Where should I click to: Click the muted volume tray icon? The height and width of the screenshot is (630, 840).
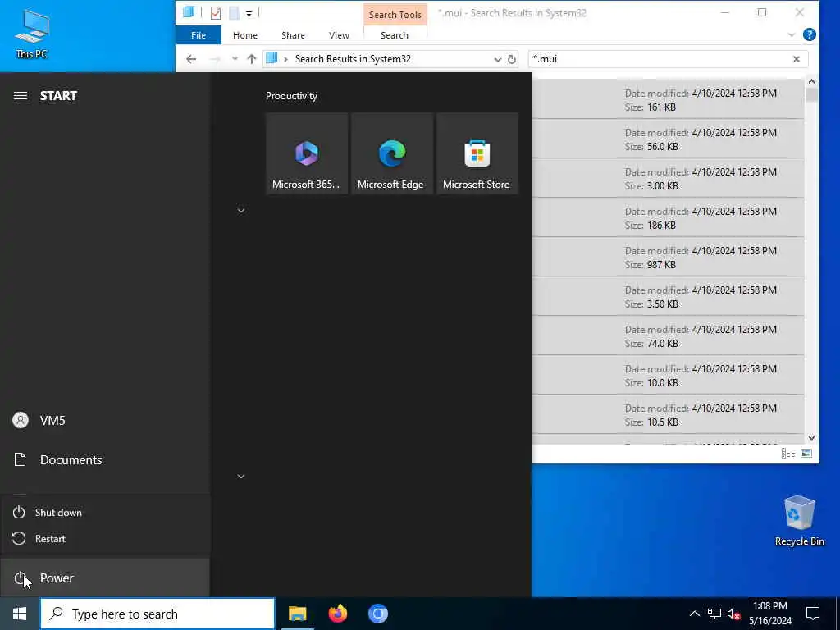[733, 614]
